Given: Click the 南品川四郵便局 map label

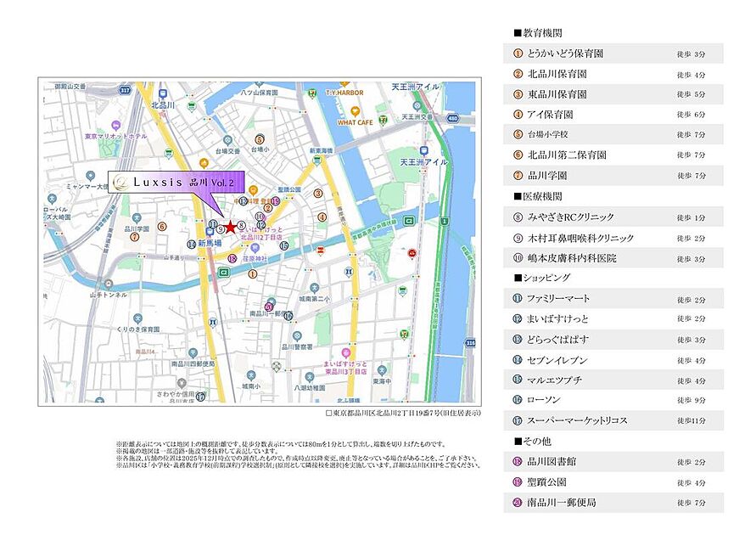Looking at the screenshot, I should tap(193, 363).
